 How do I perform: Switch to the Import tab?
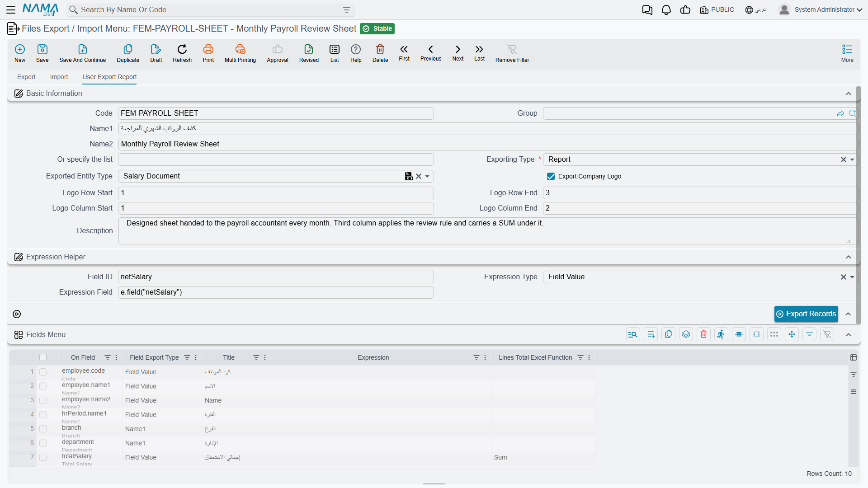[59, 77]
